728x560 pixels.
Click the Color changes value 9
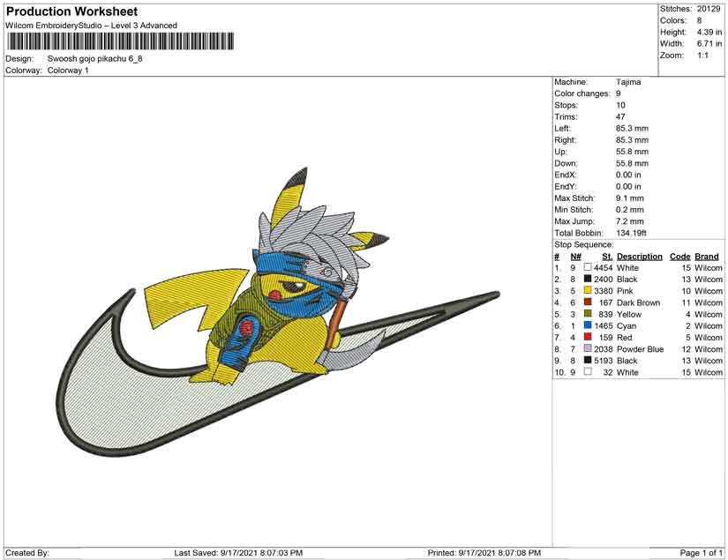(619, 93)
